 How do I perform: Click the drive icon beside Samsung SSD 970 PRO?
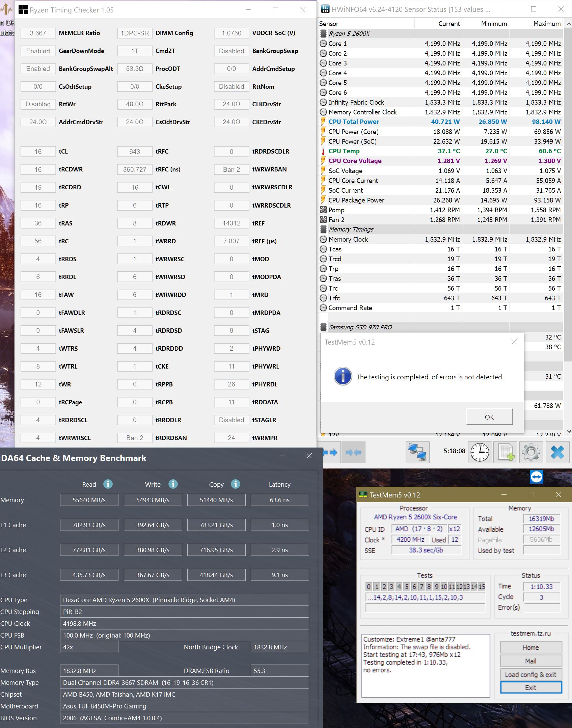[x=323, y=327]
